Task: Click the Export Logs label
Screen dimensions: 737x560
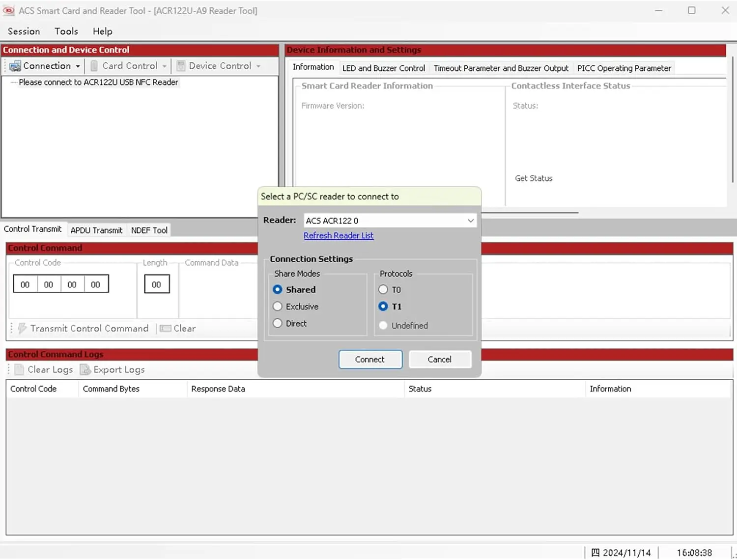Action: pyautogui.click(x=119, y=369)
